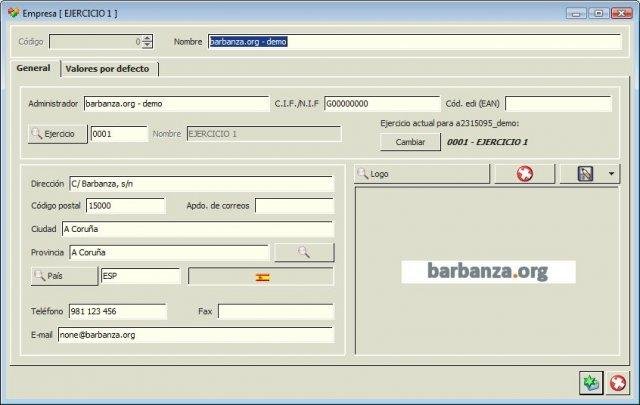Click the E-mail field none@barbanza.org
This screenshot has height=405, width=640.
(196, 335)
